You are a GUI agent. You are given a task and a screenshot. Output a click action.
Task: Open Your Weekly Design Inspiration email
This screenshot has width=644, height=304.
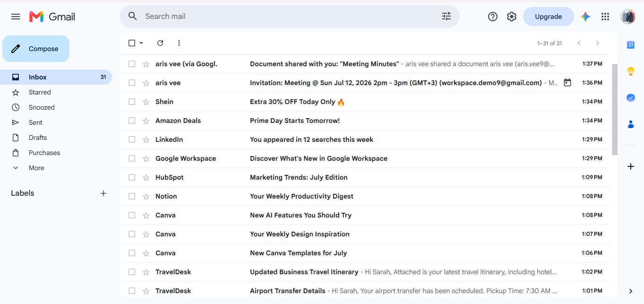(x=365, y=234)
